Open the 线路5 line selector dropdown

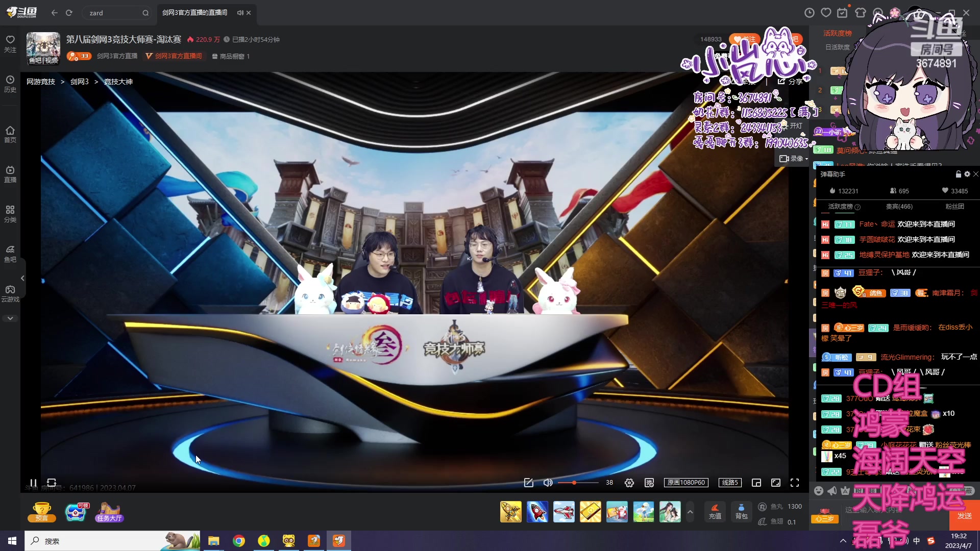[730, 483]
